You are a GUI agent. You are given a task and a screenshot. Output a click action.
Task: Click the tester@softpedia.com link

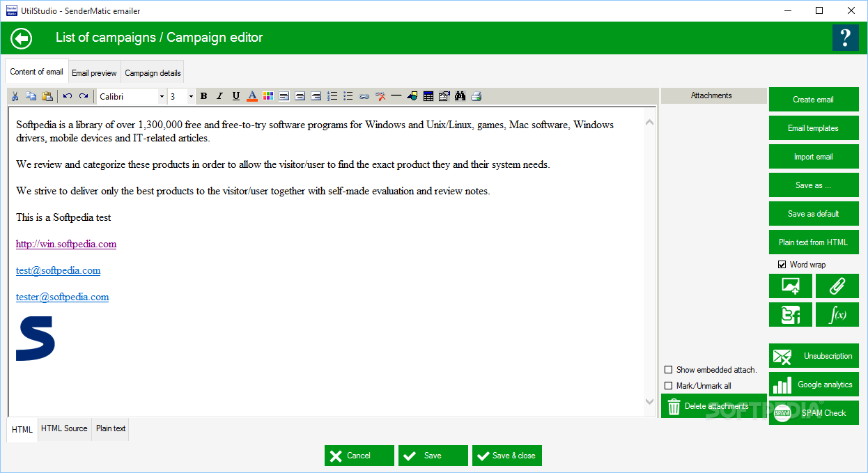[63, 297]
